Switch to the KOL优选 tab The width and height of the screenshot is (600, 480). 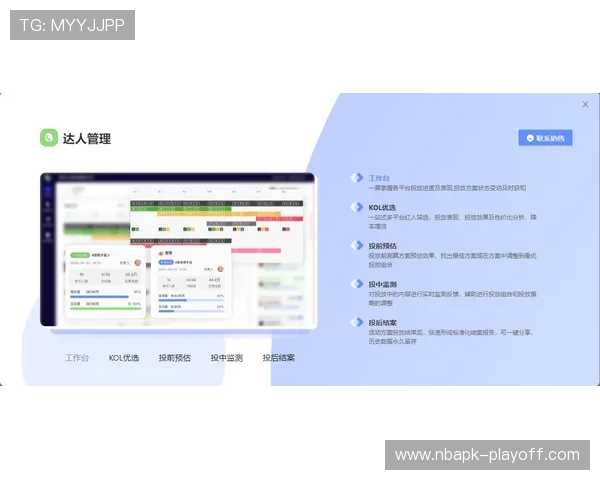click(x=124, y=358)
